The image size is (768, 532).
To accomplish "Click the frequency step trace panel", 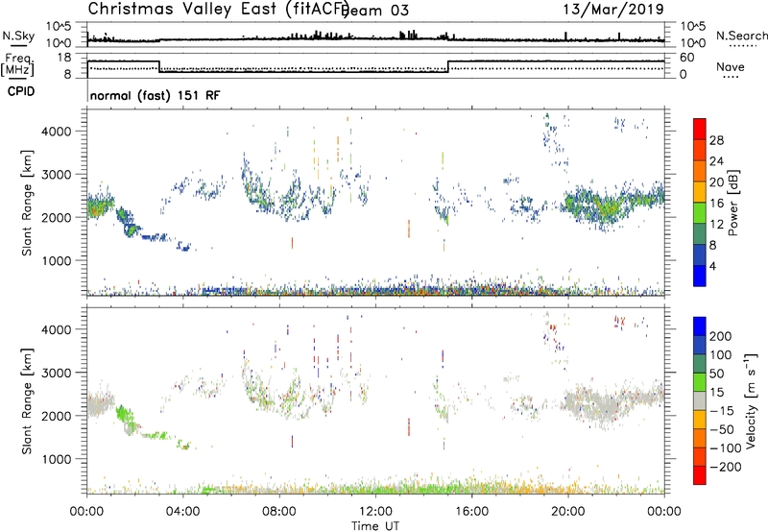I will point(375,65).
